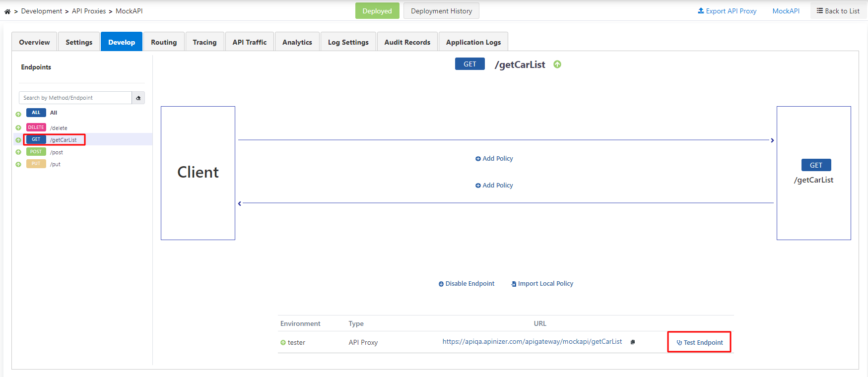Focus the Search by Method/Endpoint field
Image resolution: width=868 pixels, height=377 pixels.
(75, 98)
